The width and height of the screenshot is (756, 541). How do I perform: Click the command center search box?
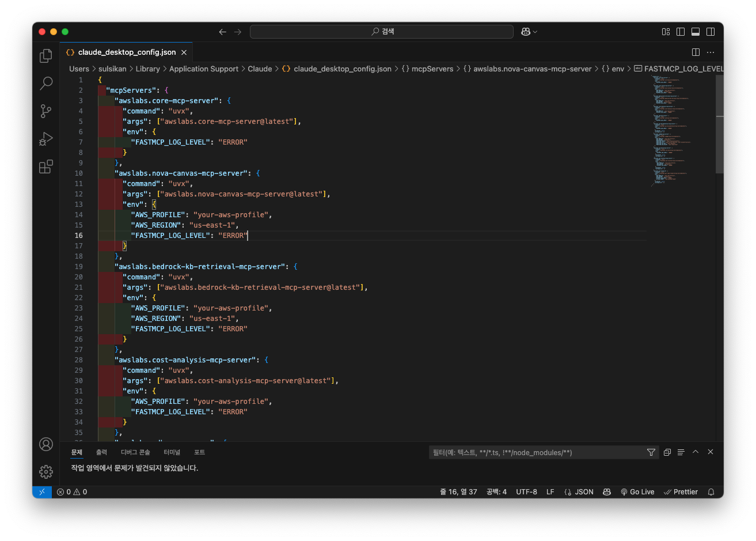pos(381,32)
